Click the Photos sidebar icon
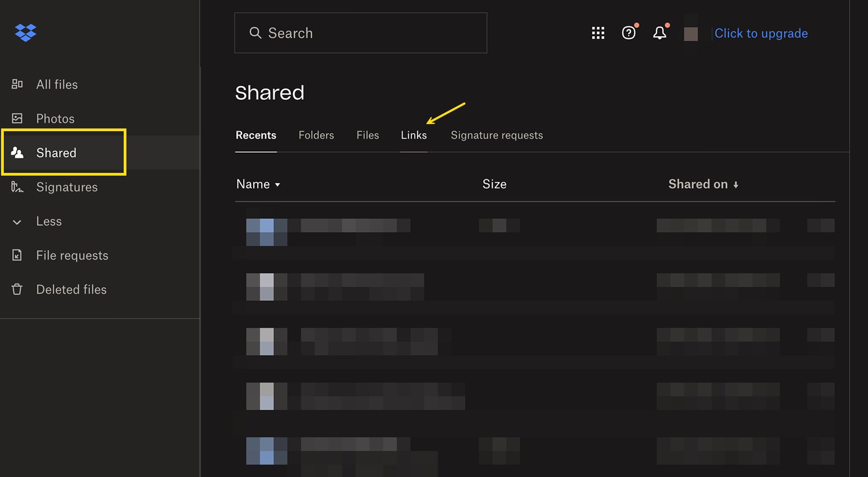Screen dimensions: 868x477 [x=17, y=118]
